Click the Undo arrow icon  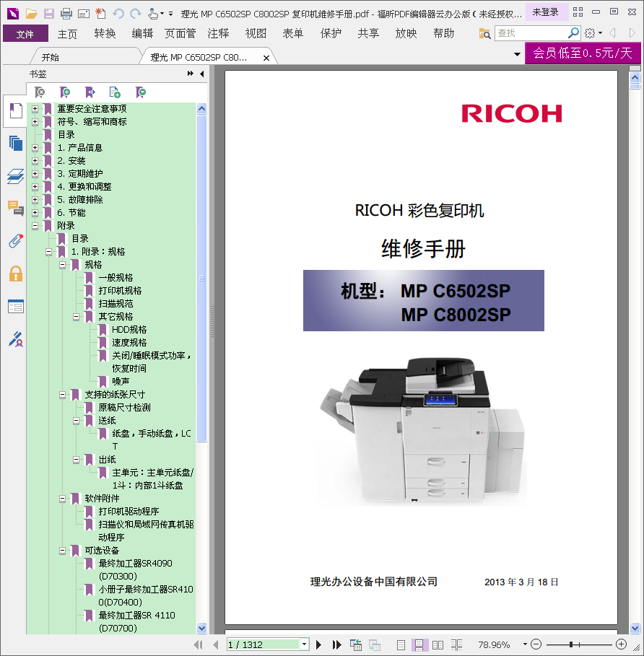[118, 14]
